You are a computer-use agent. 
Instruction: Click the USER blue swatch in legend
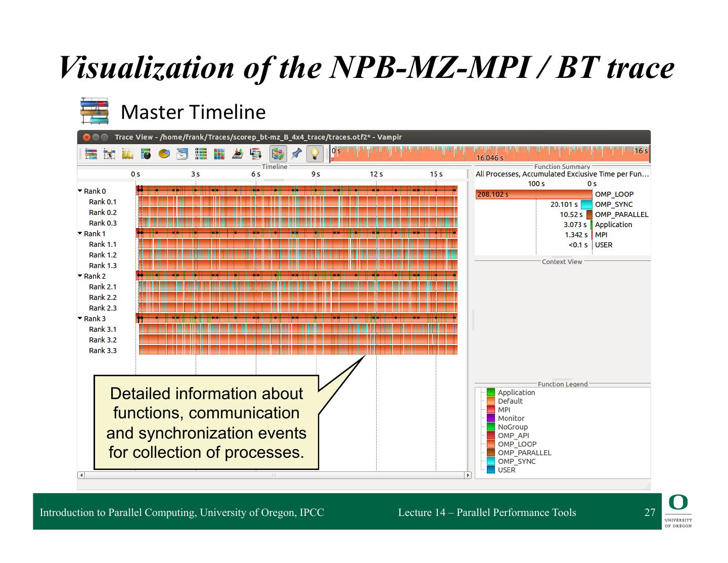click(x=490, y=470)
